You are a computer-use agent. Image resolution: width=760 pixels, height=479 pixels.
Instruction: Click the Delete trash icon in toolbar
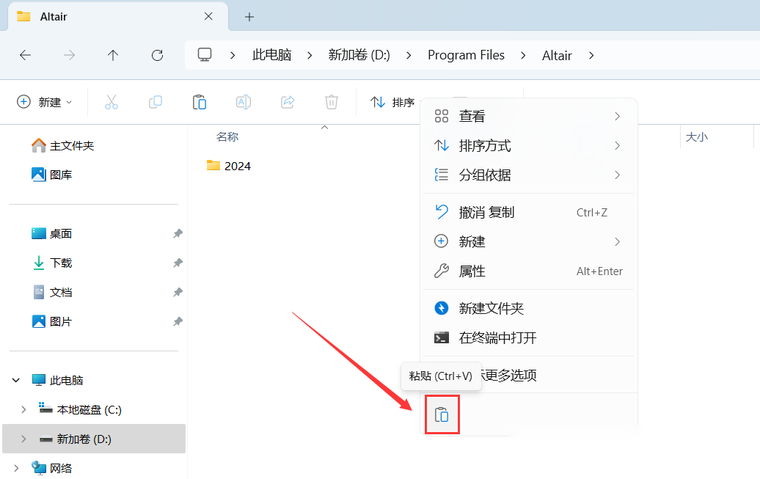coord(331,102)
